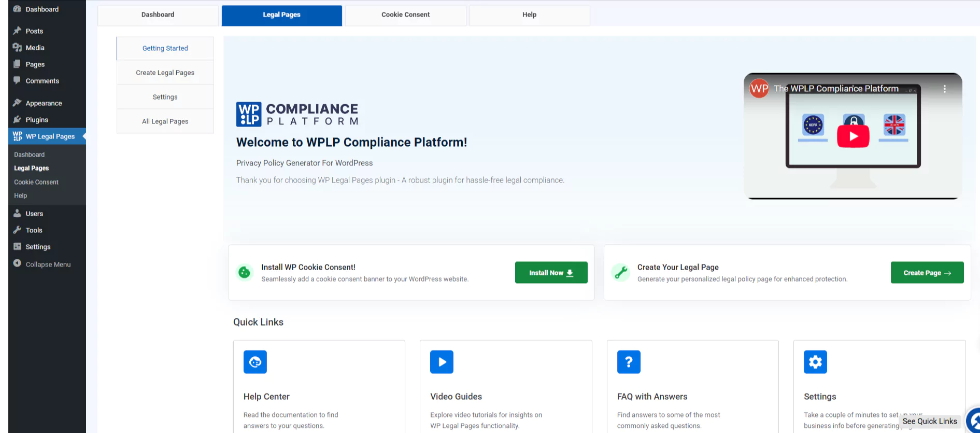Image resolution: width=980 pixels, height=433 pixels.
Task: Open Settings in the plugin side navigation
Action: pos(165,97)
